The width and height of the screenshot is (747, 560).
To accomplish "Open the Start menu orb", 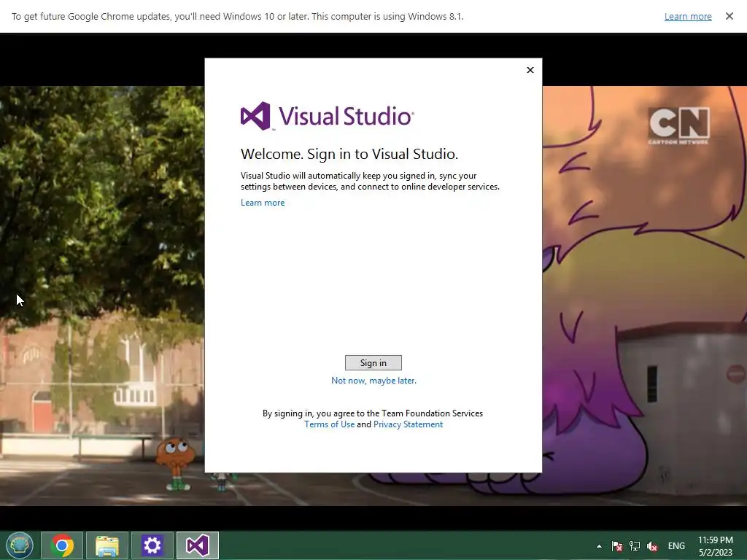I will click(x=20, y=545).
